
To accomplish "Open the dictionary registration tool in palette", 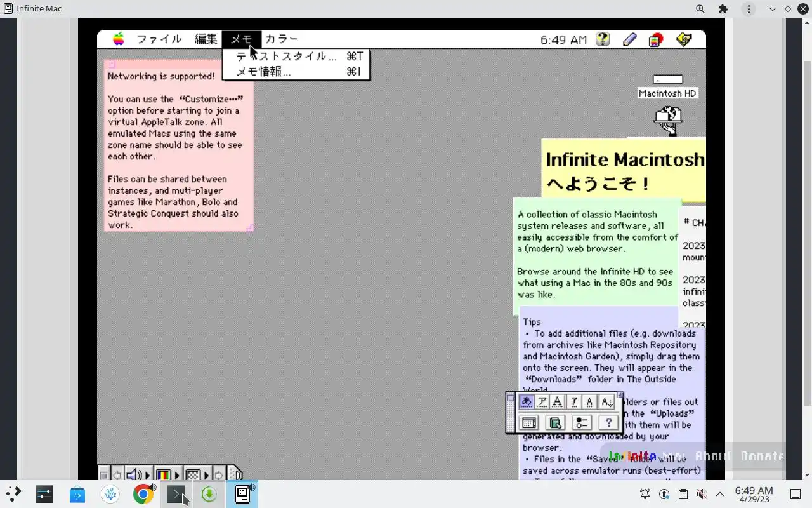I will click(555, 422).
